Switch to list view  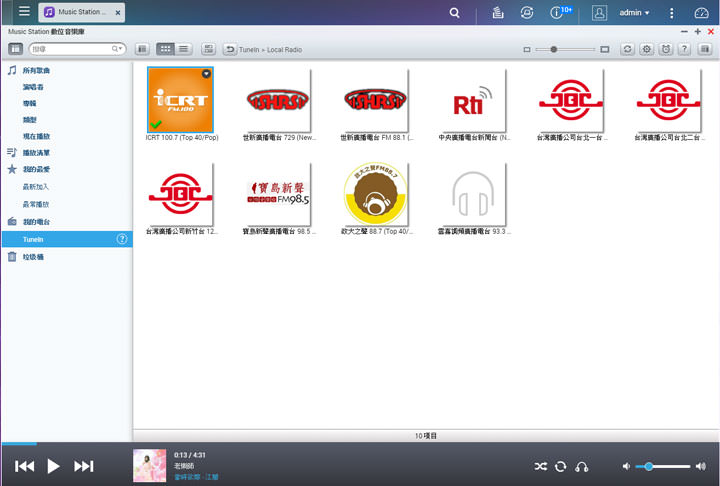[x=184, y=49]
